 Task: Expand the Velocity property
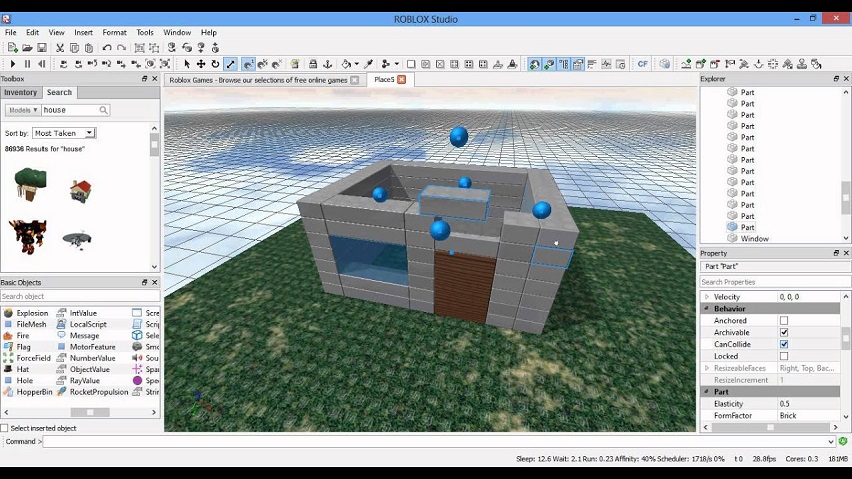coord(706,297)
